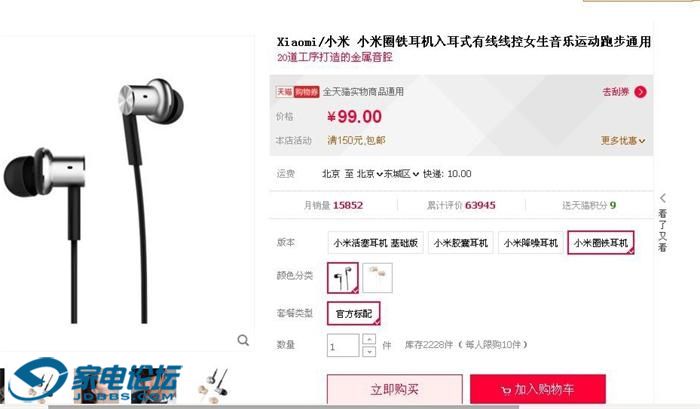This screenshot has width=700, height=409.
Task: Click the quantity input field
Action: [x=343, y=346]
